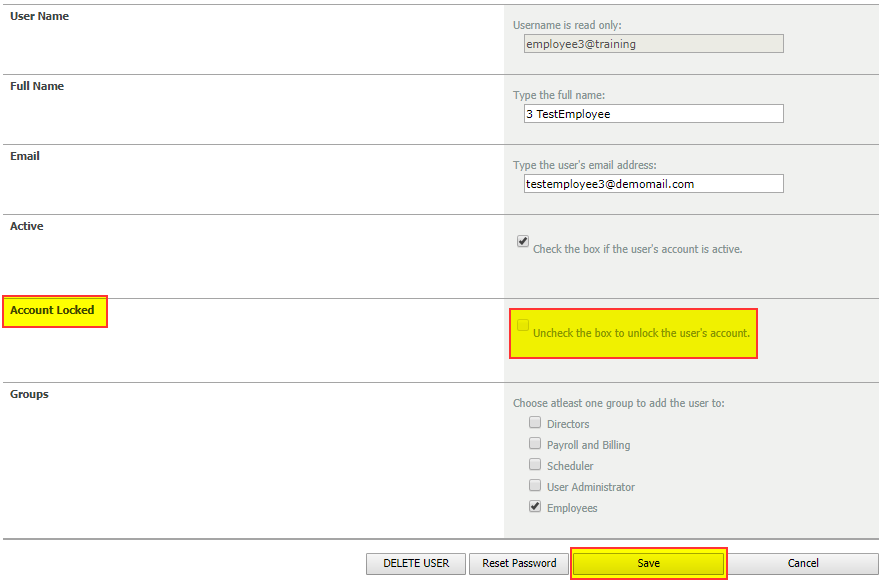Click the Groups section label

pyautogui.click(x=29, y=393)
